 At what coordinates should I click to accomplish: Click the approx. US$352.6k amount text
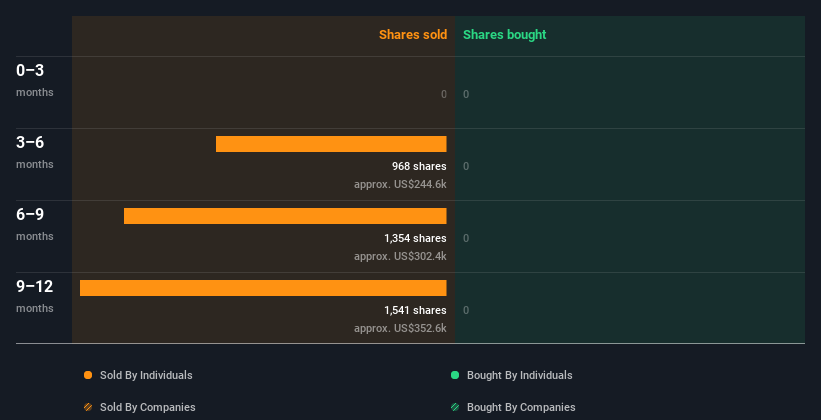[x=400, y=328]
